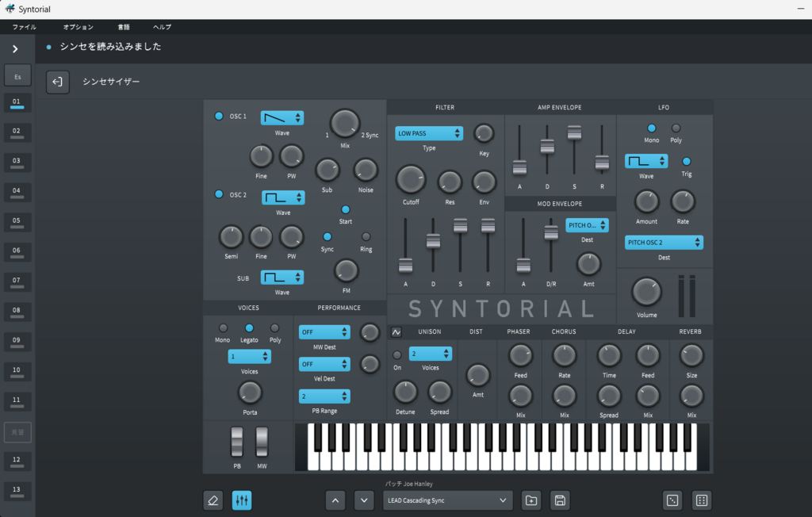Select Mono voice mode in VOICES
Viewport: 812px width, 517px height.
pos(223,328)
